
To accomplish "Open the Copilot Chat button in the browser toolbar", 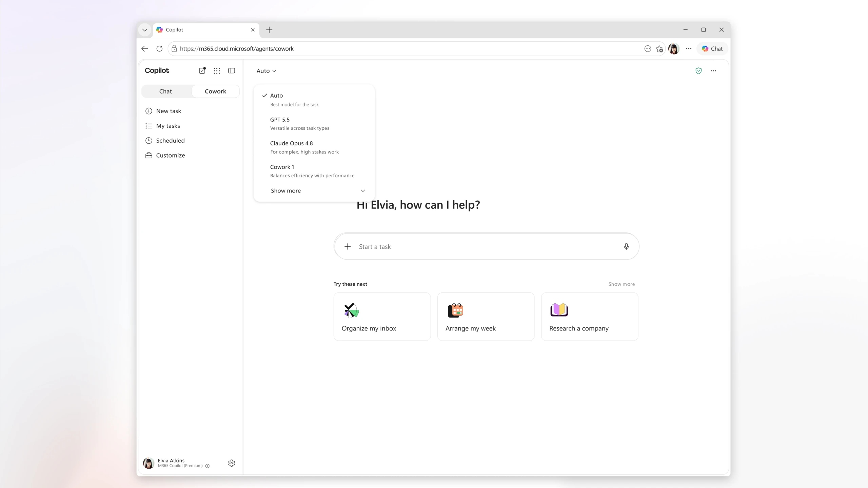I will click(712, 48).
